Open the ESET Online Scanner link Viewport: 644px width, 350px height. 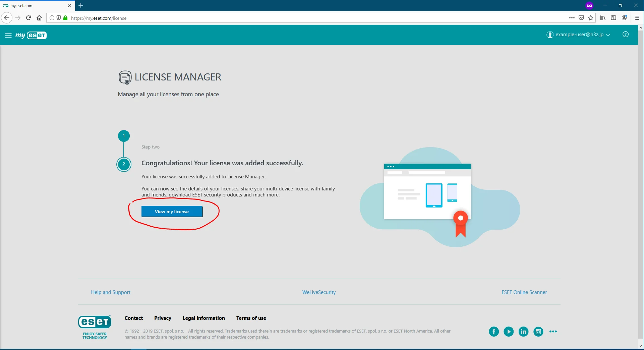click(x=524, y=292)
